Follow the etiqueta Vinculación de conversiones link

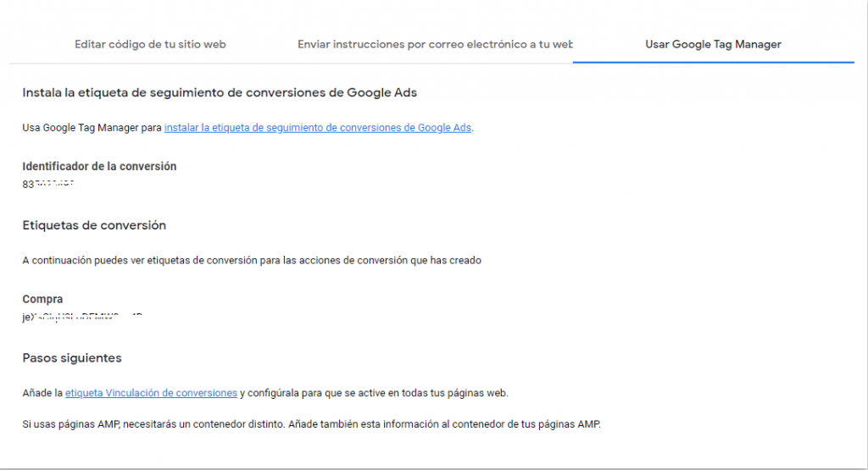coord(151,393)
